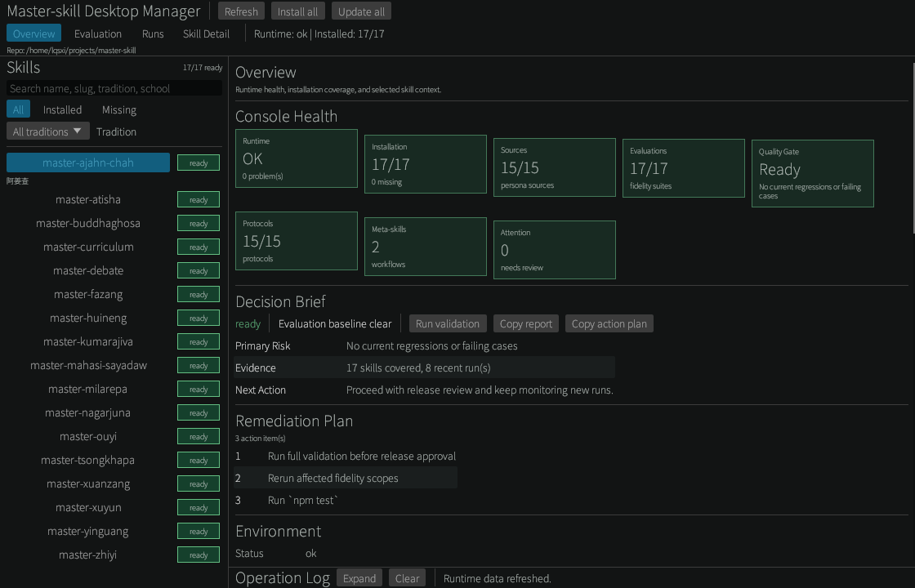
Task: Select master-yinguang in skills list
Action: click(x=88, y=531)
